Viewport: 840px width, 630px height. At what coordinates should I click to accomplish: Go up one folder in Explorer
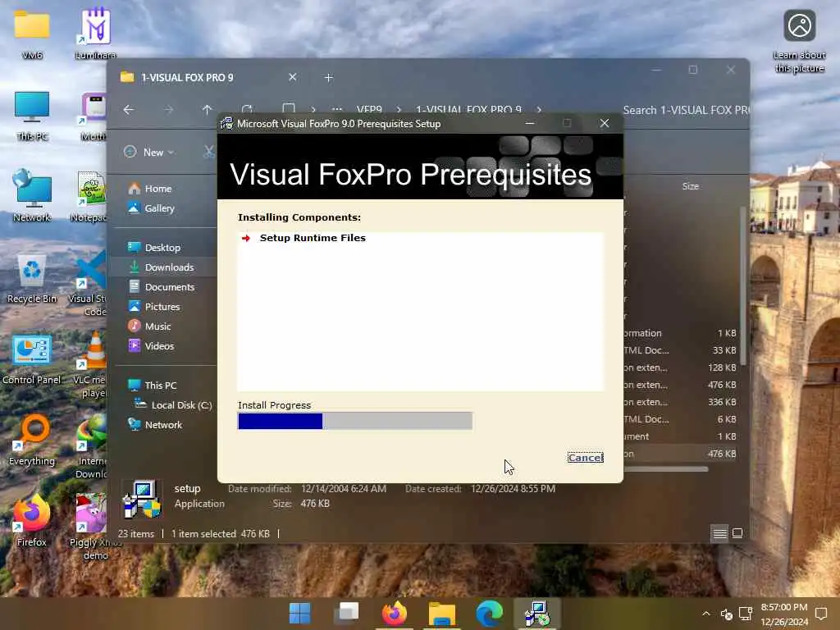(x=208, y=110)
